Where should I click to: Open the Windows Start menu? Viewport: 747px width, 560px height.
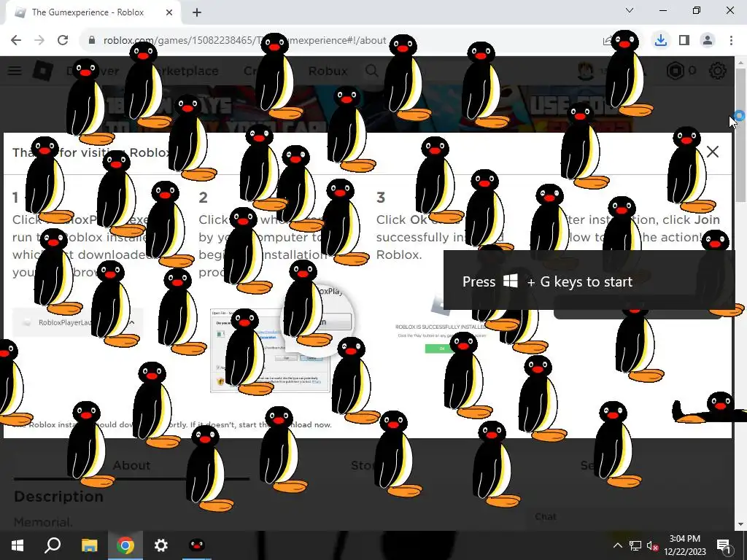(x=18, y=545)
